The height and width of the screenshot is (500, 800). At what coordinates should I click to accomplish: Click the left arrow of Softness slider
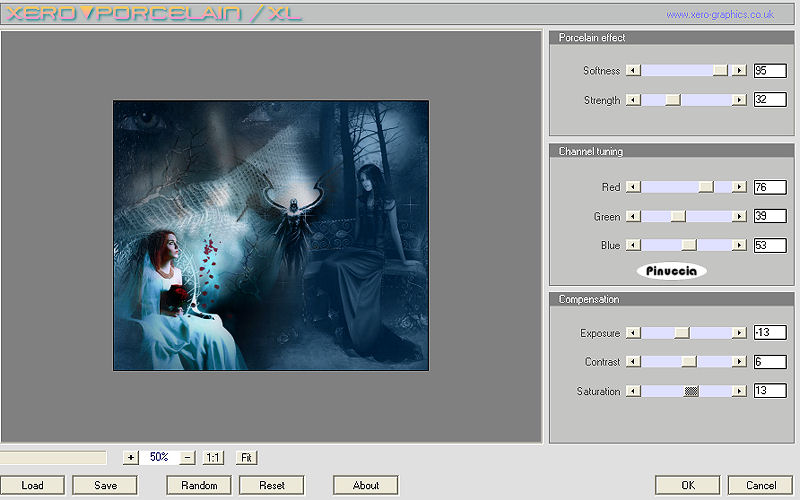pyautogui.click(x=633, y=70)
